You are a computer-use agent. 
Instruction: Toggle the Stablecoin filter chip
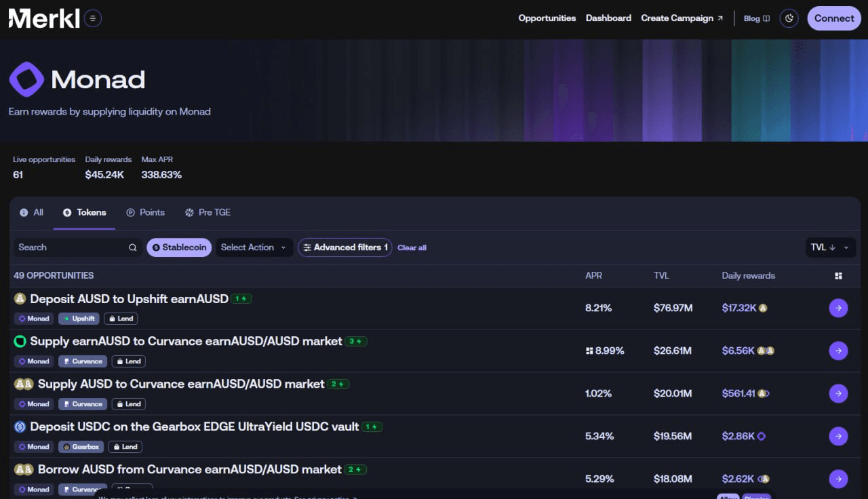pos(179,247)
